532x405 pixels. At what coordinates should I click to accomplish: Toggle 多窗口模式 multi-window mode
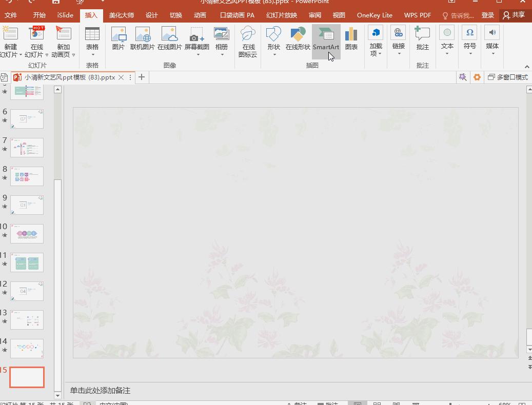[508, 77]
